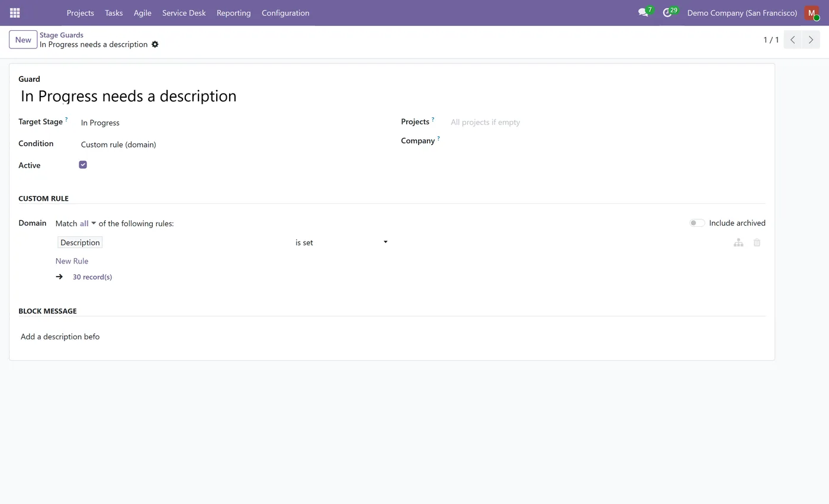The image size is (829, 504).
Task: Open the Tasks menu
Action: 114,12
